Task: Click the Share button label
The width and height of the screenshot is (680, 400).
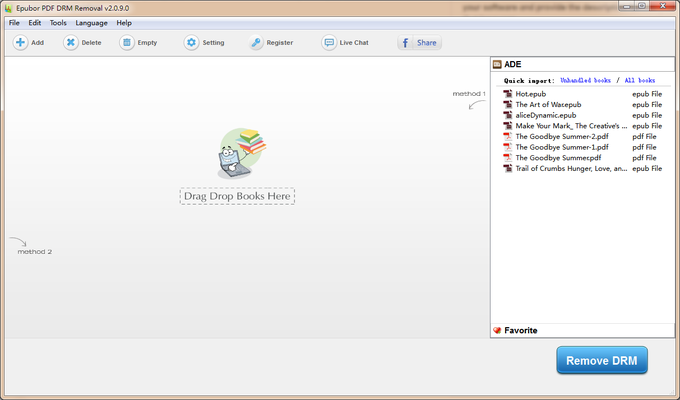Action: click(x=427, y=43)
